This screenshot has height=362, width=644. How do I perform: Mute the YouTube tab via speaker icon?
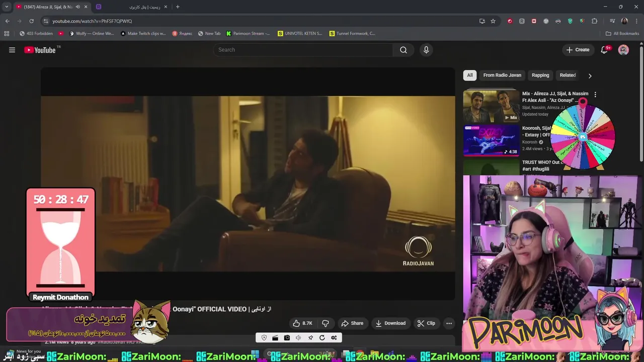[77, 7]
